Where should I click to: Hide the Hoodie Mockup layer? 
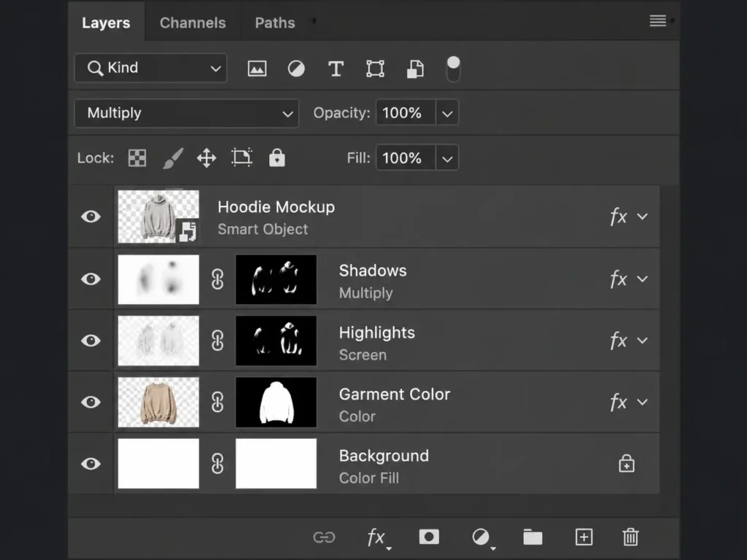[x=90, y=217]
